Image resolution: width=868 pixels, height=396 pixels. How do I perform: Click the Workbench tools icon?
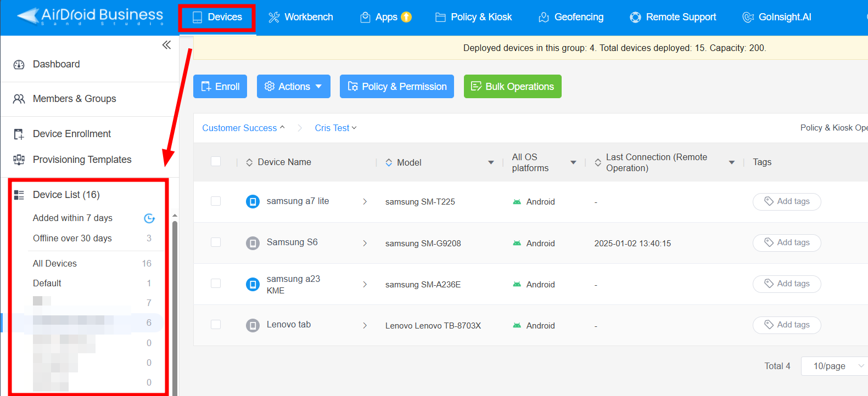[x=274, y=18]
